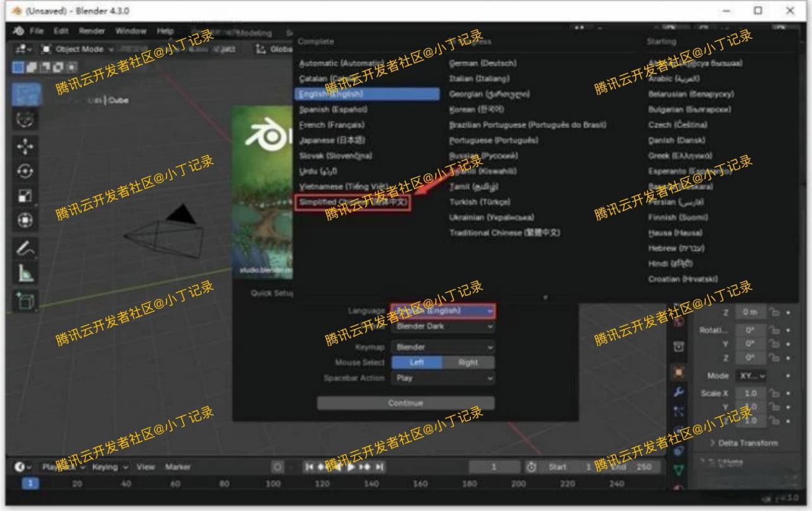This screenshot has width=812, height=511.
Task: Set Mouse Select to Right
Action: click(x=469, y=362)
